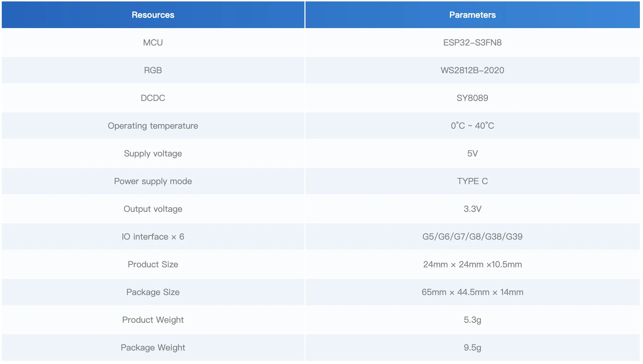Select the MCU row label
Screen dimensions: 643x364
tap(153, 43)
